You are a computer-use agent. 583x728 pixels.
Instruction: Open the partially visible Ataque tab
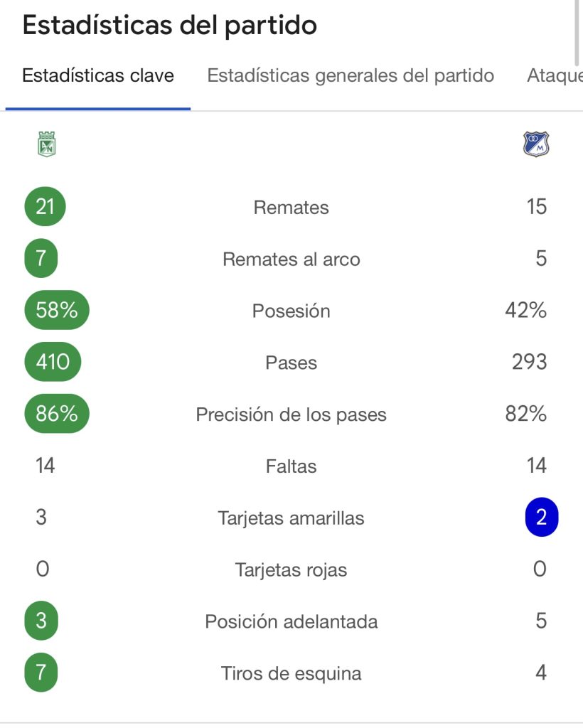pos(555,76)
